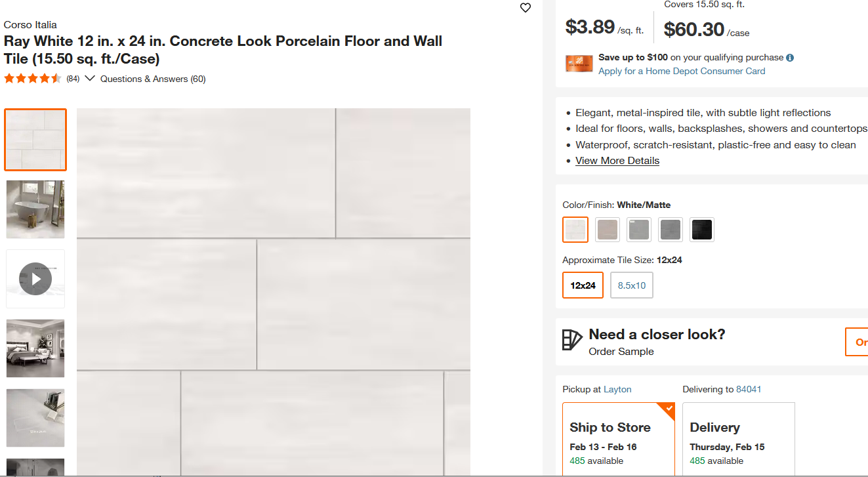Click the partially visible Order Sample button

point(857,342)
